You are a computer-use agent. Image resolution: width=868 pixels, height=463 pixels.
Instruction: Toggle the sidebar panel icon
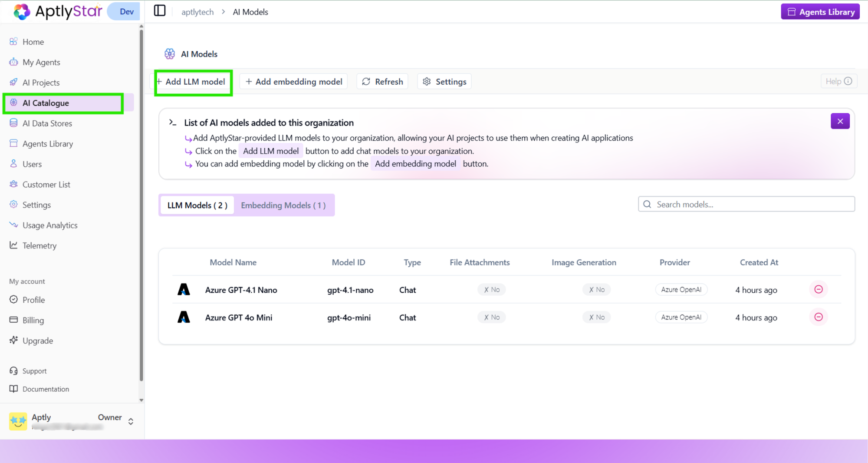pos(160,10)
